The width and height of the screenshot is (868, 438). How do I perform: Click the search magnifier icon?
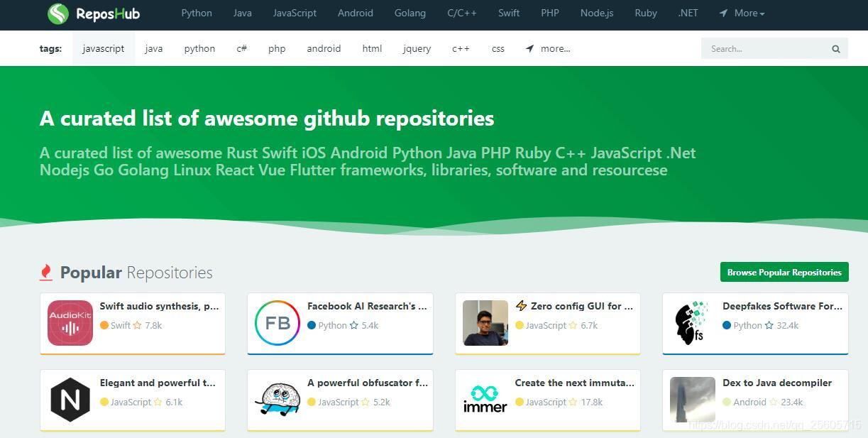coord(836,49)
